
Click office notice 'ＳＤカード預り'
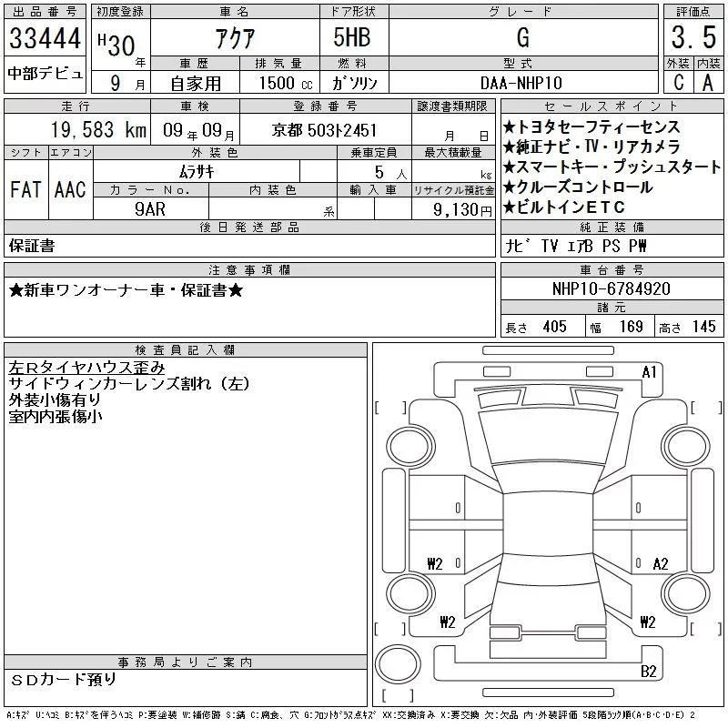(63, 679)
